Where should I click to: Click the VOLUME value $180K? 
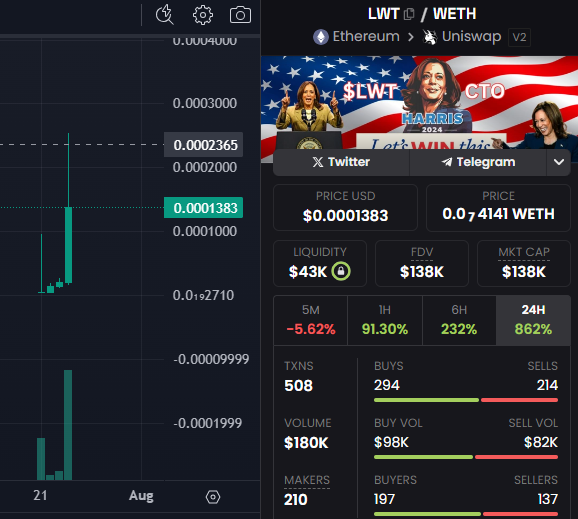pos(306,443)
